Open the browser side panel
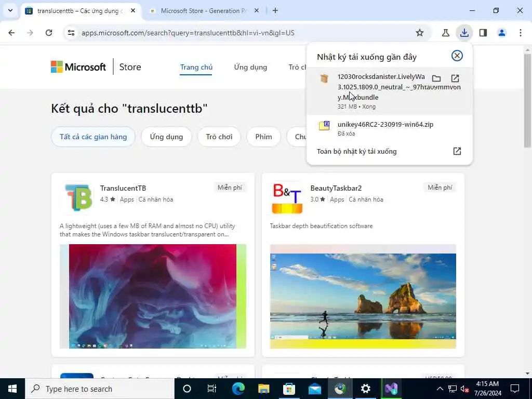Image resolution: width=532 pixels, height=399 pixels. tap(483, 33)
